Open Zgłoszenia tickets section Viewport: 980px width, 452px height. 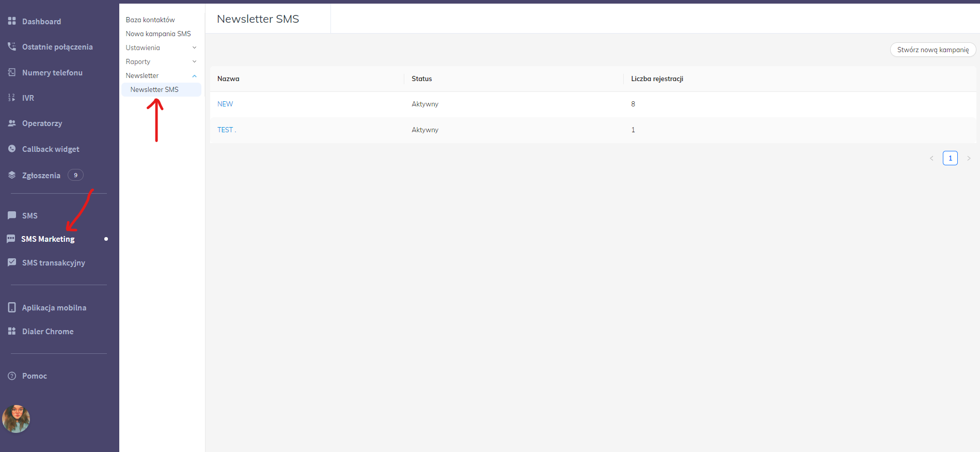click(x=41, y=175)
